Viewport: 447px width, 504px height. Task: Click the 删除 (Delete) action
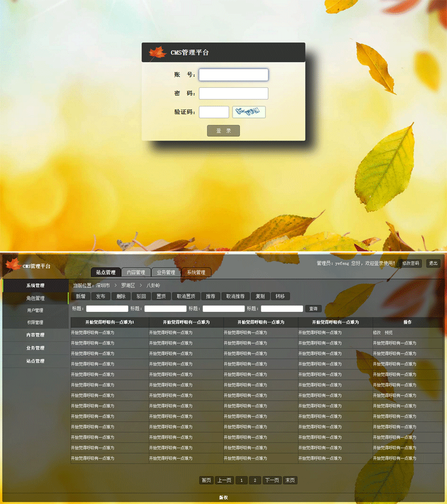click(x=120, y=296)
